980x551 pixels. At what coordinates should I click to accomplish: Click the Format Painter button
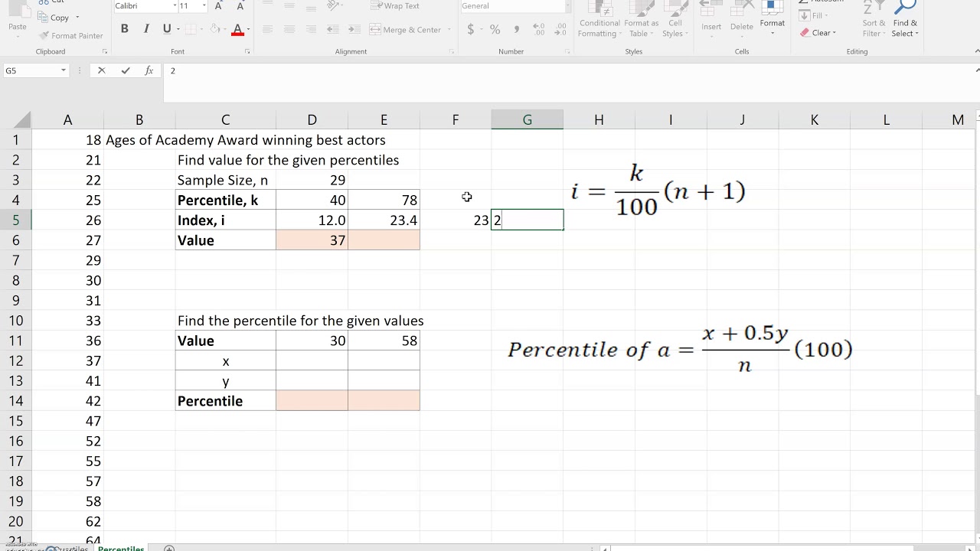pyautogui.click(x=70, y=35)
